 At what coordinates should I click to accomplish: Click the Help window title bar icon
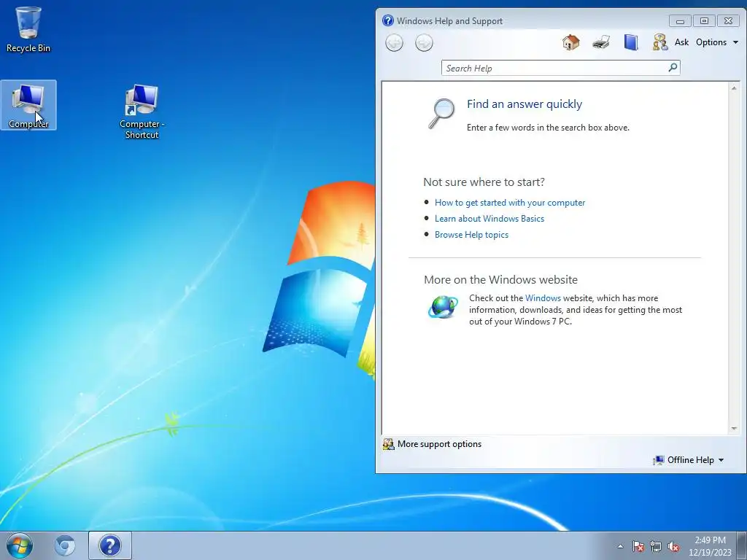pyautogui.click(x=388, y=20)
